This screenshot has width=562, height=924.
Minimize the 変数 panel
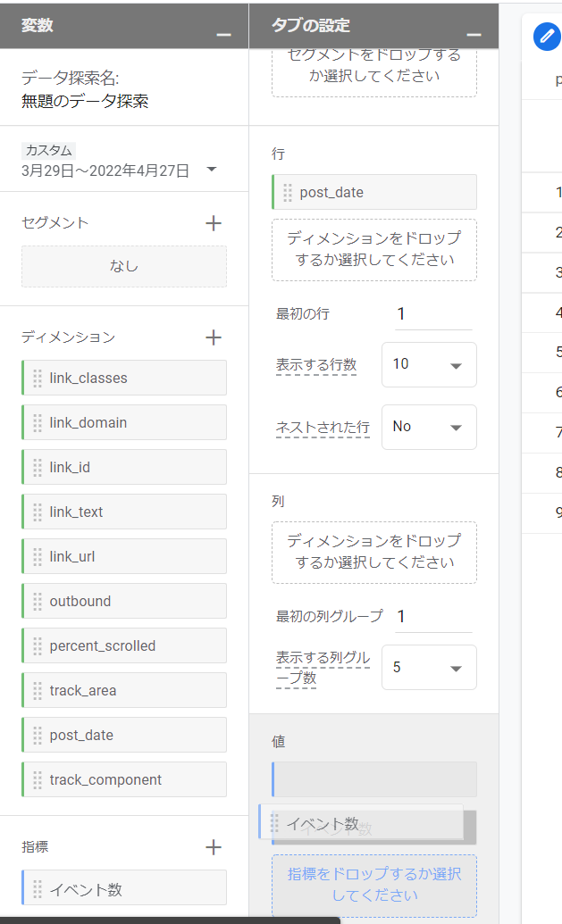tap(223, 35)
